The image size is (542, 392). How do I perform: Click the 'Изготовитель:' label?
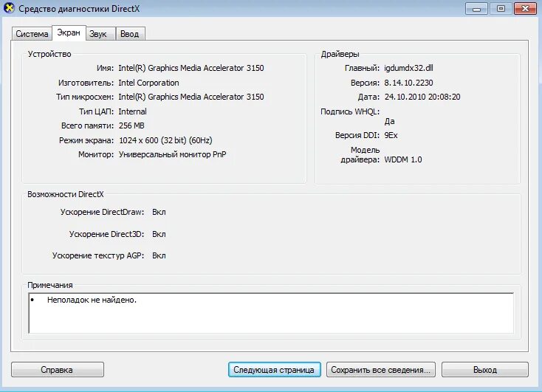[86, 83]
